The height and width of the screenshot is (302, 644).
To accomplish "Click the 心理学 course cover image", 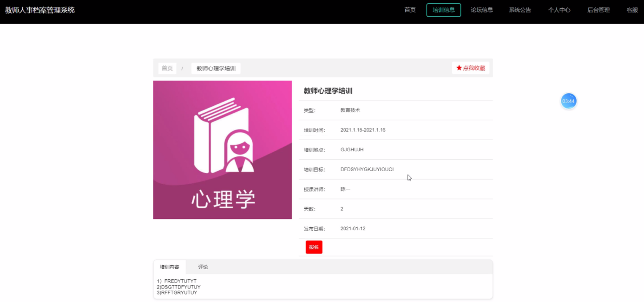I will pyautogui.click(x=223, y=150).
